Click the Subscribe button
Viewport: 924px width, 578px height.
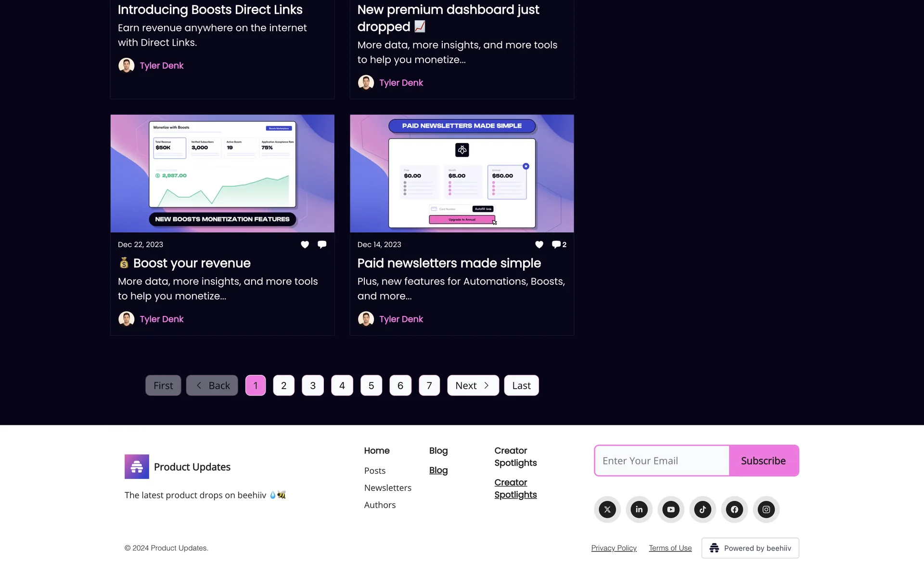click(x=763, y=460)
